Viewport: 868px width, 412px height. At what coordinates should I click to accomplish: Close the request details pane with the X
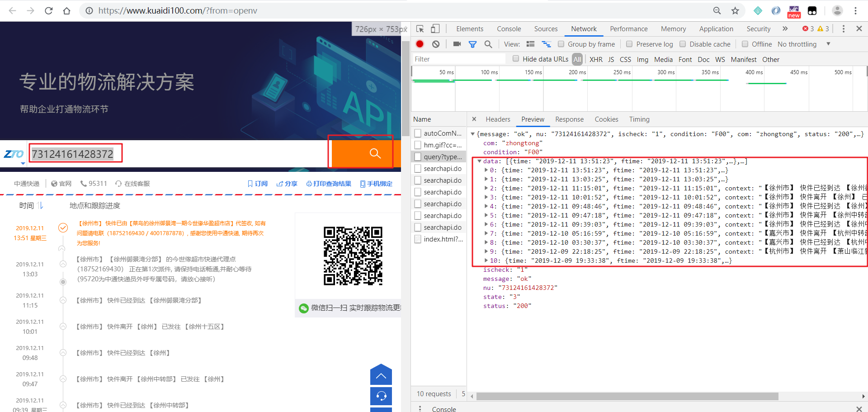coord(474,119)
